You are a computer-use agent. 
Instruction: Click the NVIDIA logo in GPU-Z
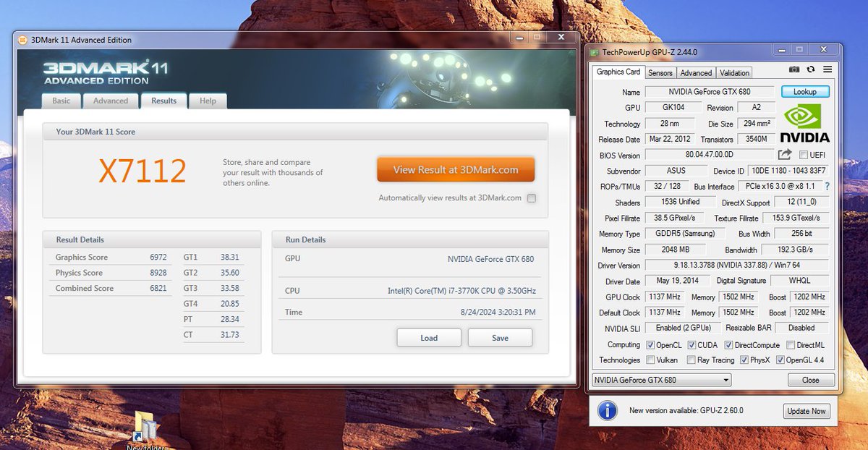point(806,124)
